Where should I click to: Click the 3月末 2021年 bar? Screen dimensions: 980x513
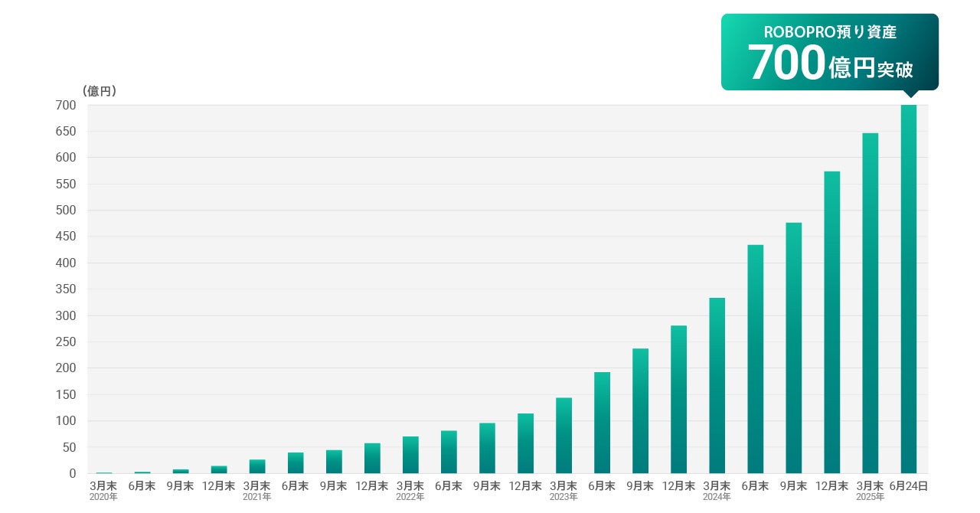[257, 466]
